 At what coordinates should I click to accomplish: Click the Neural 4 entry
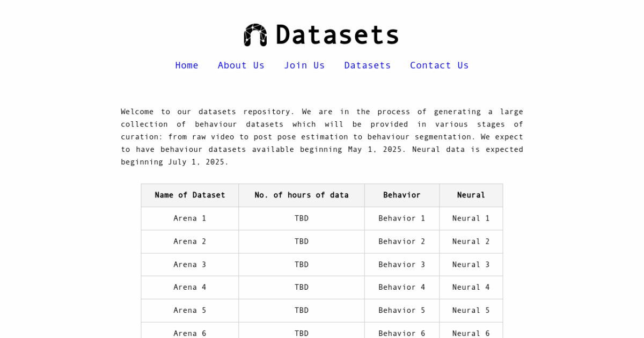tap(471, 288)
